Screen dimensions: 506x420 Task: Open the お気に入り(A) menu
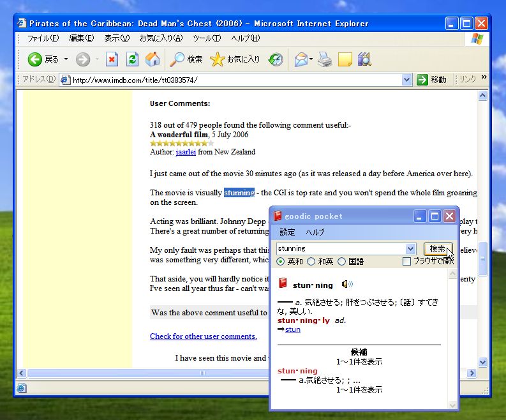click(161, 38)
